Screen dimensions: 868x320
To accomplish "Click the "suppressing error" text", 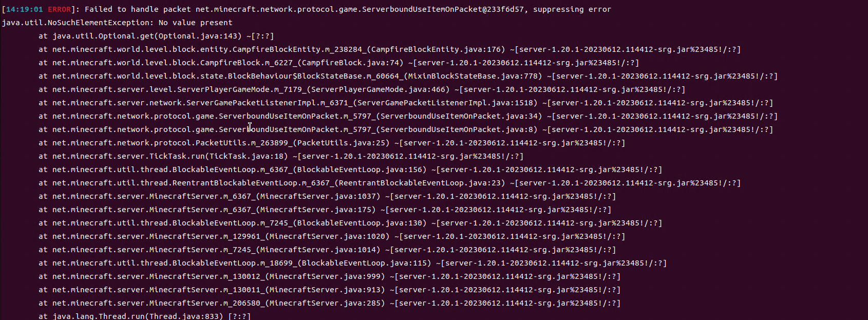I will pos(572,9).
